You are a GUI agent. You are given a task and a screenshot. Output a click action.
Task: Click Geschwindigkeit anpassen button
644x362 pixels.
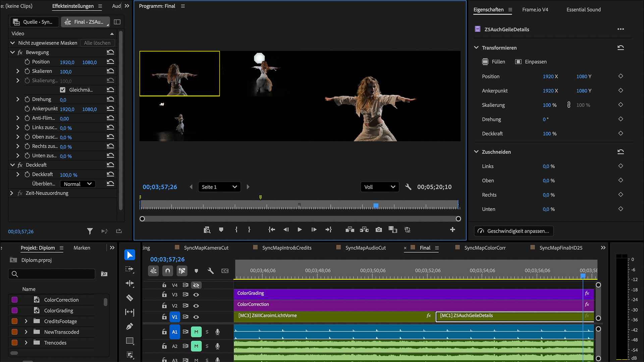[514, 231]
